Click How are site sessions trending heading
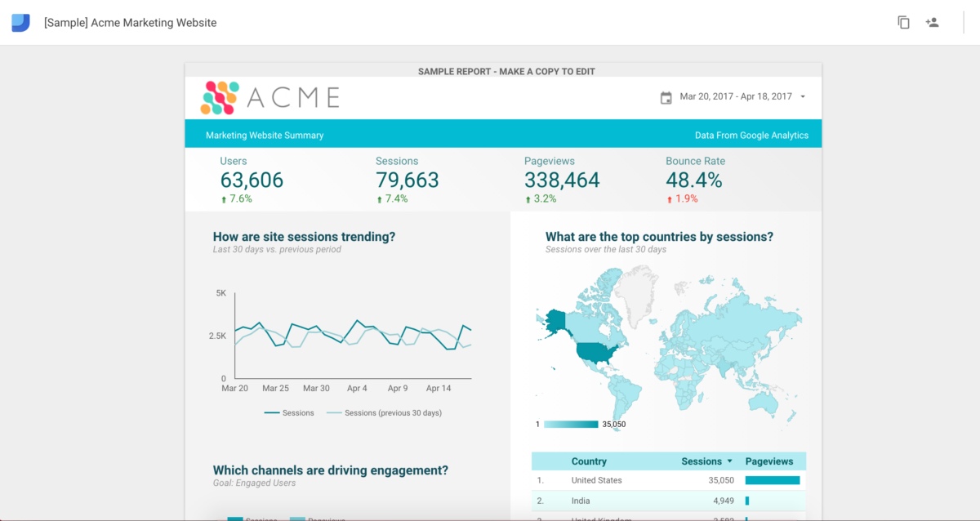The width and height of the screenshot is (980, 521). pyautogui.click(x=304, y=237)
